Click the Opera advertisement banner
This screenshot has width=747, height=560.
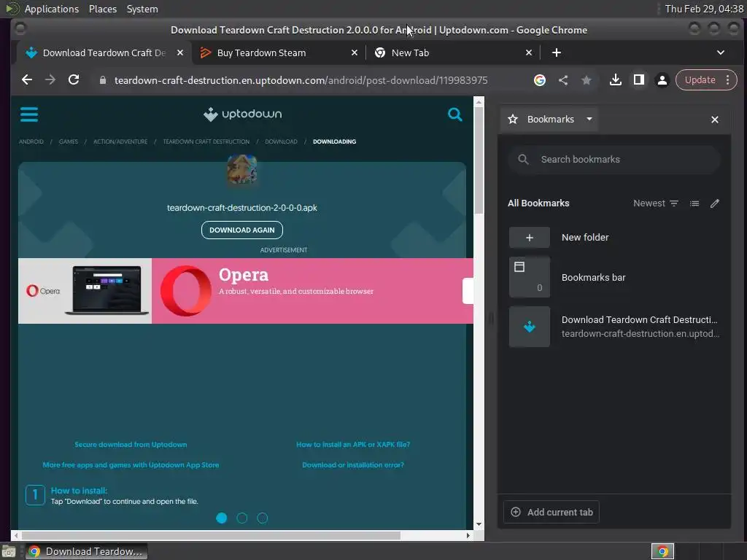pyautogui.click(x=246, y=291)
